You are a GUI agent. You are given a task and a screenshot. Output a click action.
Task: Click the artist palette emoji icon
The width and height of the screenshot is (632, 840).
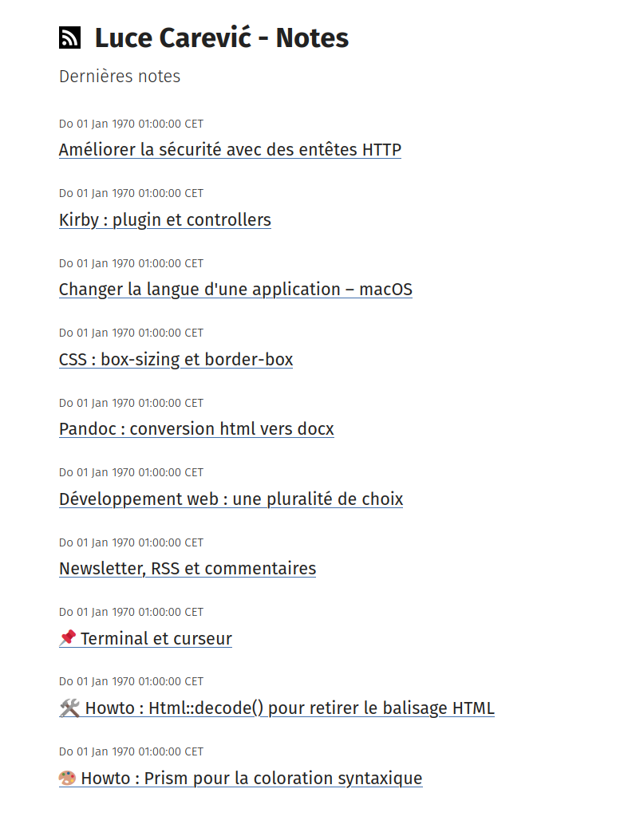pyautogui.click(x=68, y=778)
